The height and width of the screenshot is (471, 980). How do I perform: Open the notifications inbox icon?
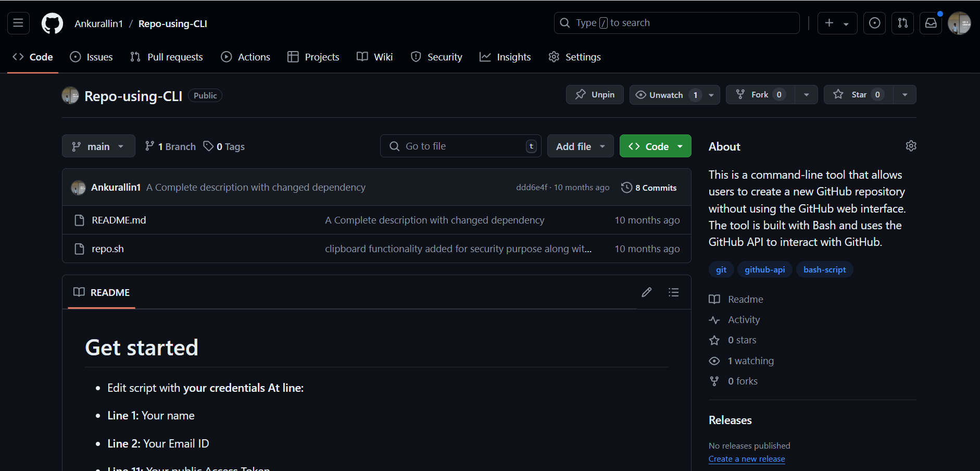pyautogui.click(x=931, y=23)
